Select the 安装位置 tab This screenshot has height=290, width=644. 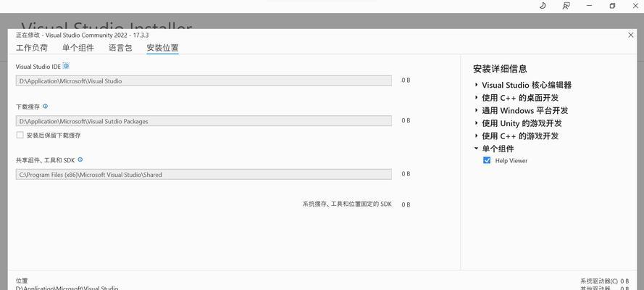point(163,48)
